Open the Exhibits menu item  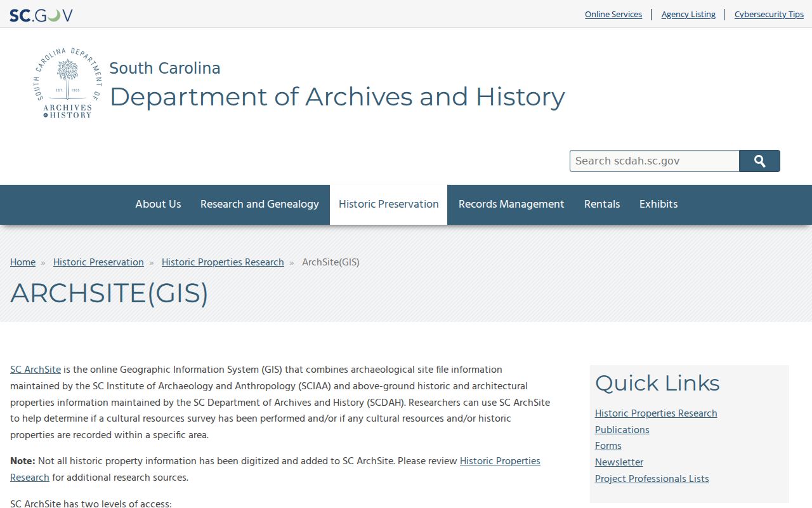coord(658,204)
